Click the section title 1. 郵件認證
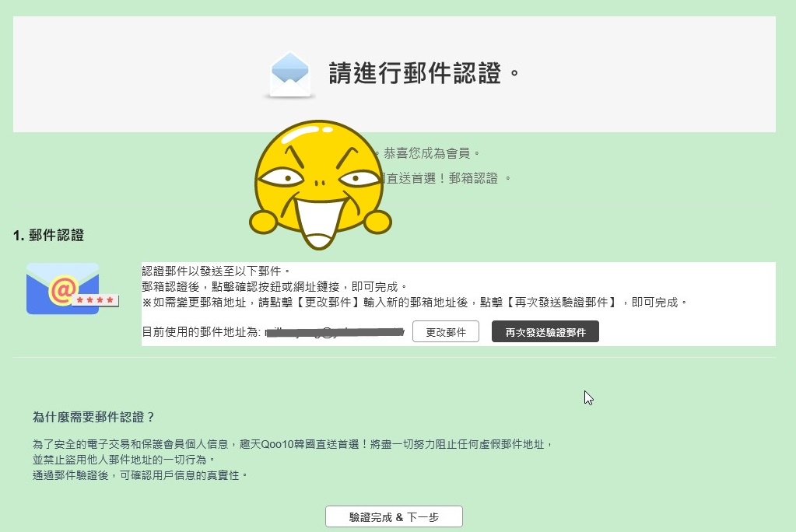Screen dimensions: 796x532 point(49,235)
